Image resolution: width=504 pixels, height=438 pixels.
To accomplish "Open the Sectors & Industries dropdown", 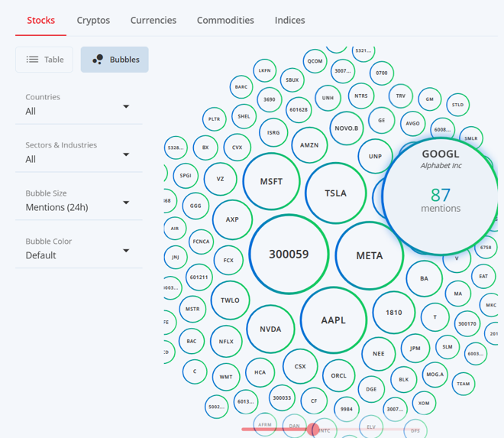I will click(79, 154).
